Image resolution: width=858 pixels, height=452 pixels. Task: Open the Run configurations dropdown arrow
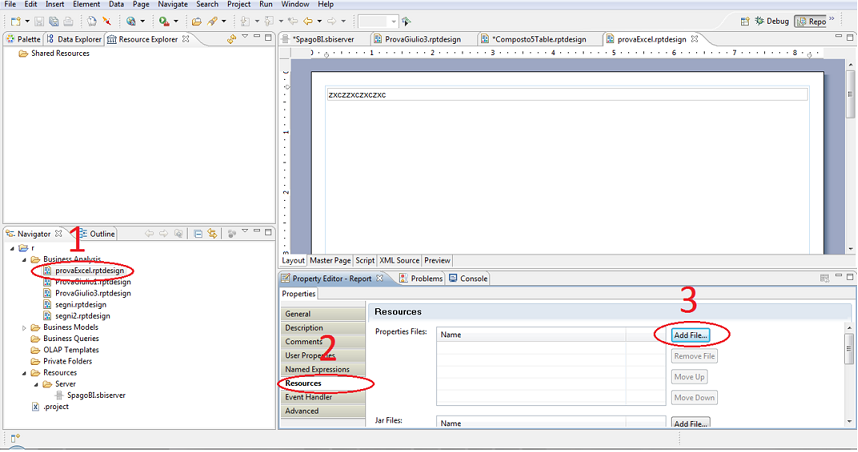[176, 21]
